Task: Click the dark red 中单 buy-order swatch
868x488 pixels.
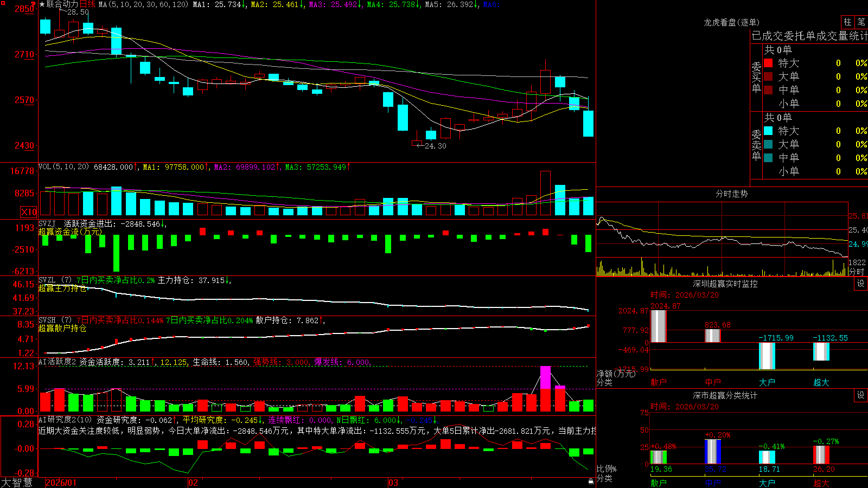Action: click(768, 89)
